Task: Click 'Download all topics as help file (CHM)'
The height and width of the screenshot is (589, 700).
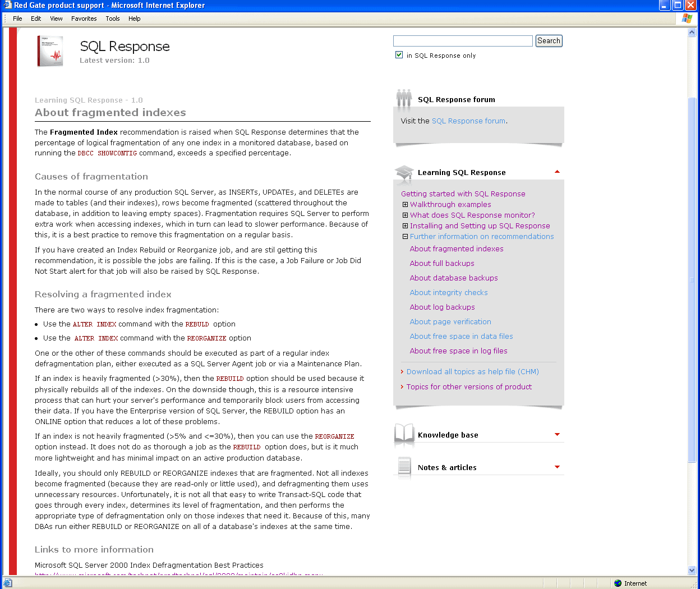Action: pos(473,371)
